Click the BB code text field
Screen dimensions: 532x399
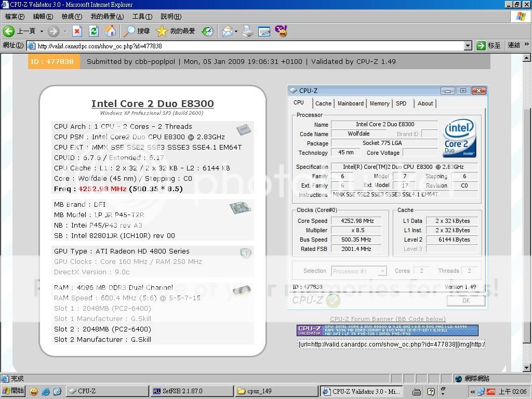pos(391,344)
